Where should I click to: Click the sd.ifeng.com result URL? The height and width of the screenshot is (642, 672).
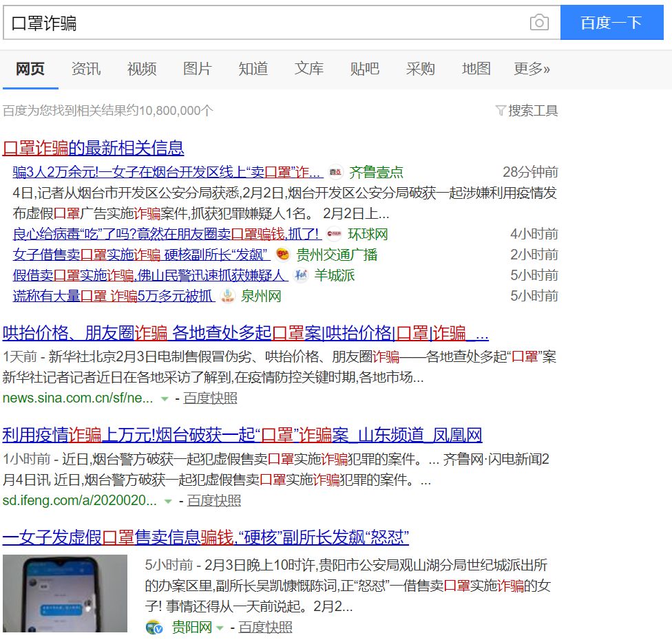(x=80, y=501)
